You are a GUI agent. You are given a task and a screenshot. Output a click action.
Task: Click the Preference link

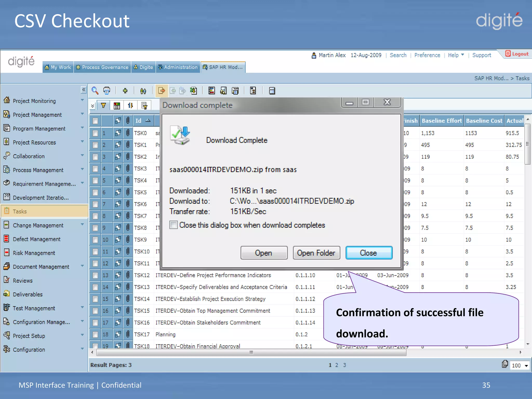[x=427, y=55]
